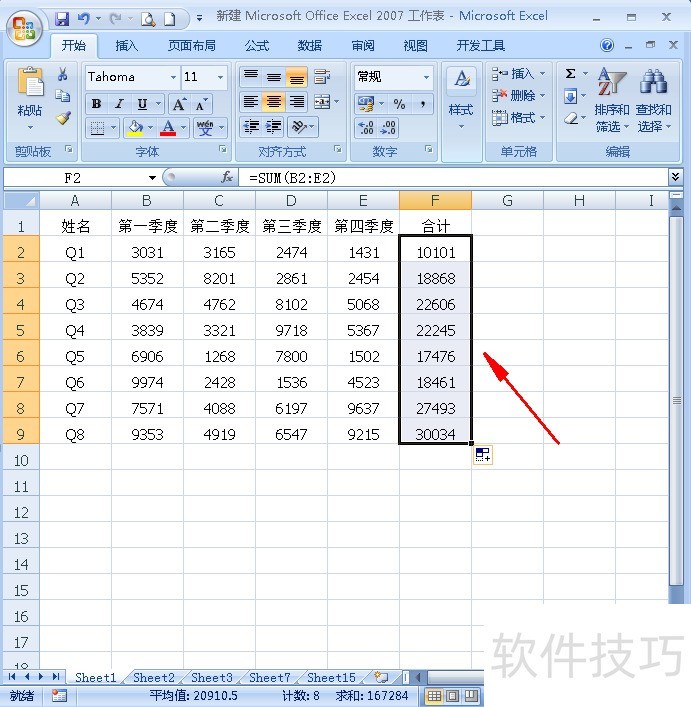691x707 pixels.
Task: Apply comma style number format
Action: pyautogui.click(x=423, y=105)
